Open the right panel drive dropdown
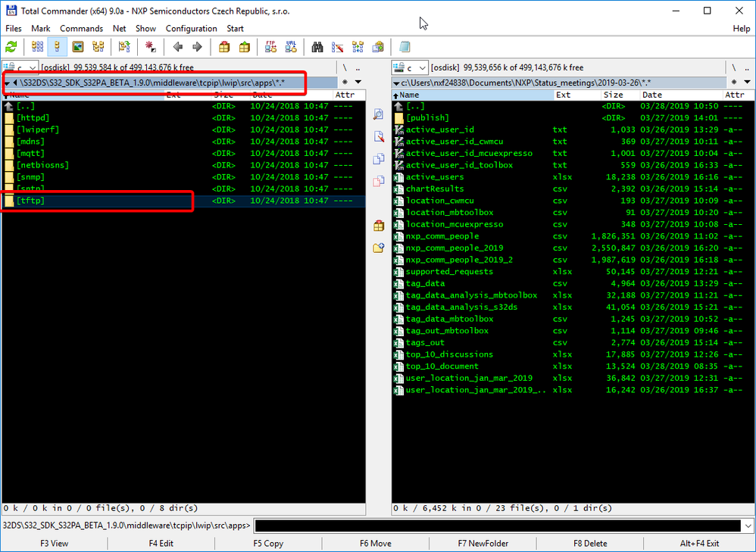 [x=410, y=67]
